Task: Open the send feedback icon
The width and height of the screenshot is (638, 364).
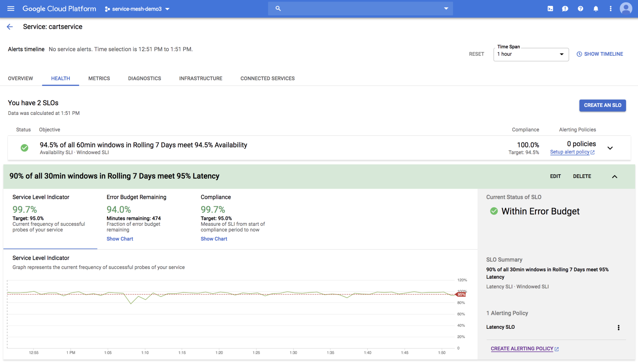Action: tap(565, 9)
